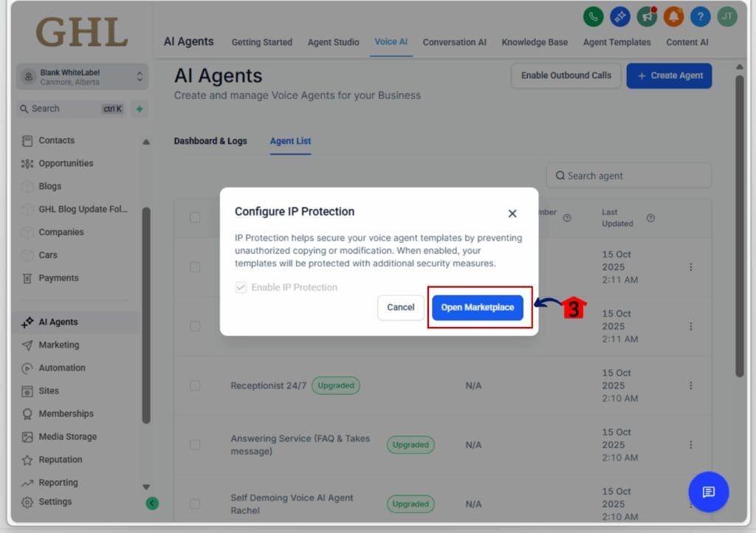
Task: Check the Receptionist 24/7 agent checkbox
Action: point(195,385)
